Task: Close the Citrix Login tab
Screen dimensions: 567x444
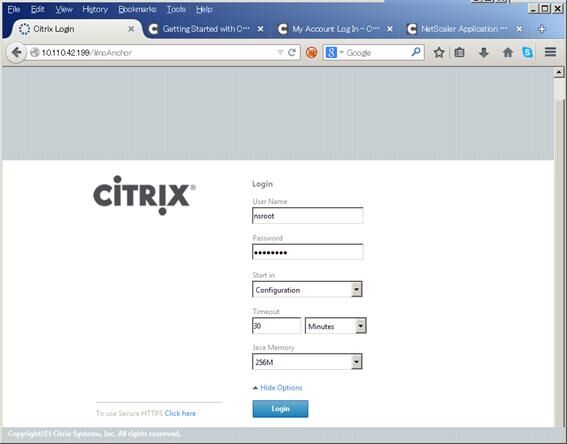Action: [131, 29]
